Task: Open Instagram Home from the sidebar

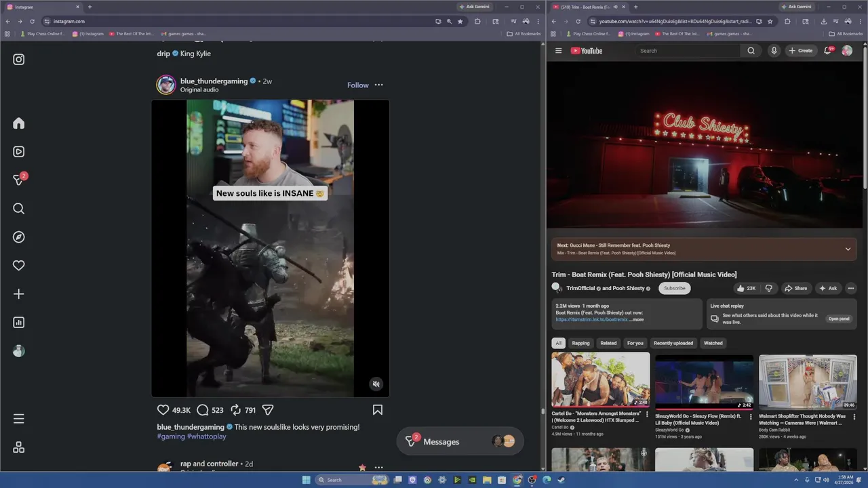Action: point(19,123)
